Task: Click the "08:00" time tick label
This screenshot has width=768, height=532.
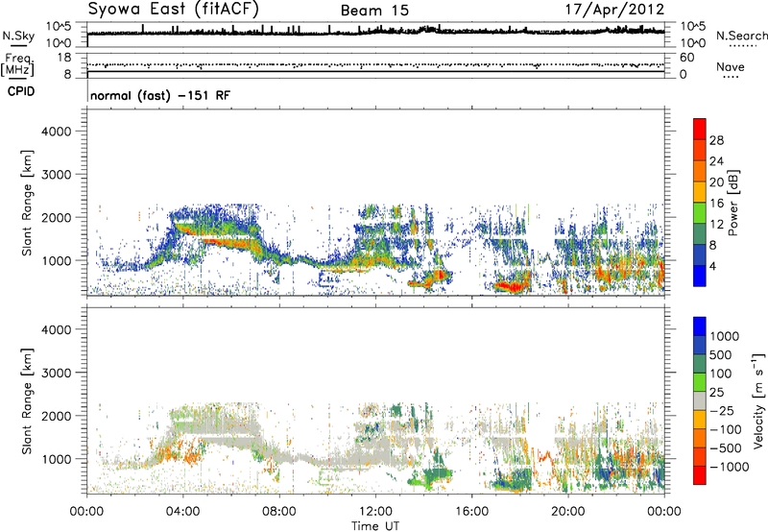Action: (278, 512)
